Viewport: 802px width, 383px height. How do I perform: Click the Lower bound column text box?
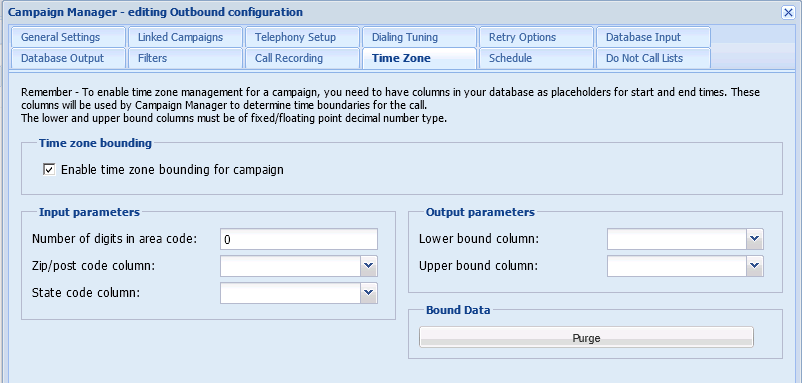[x=677, y=239]
